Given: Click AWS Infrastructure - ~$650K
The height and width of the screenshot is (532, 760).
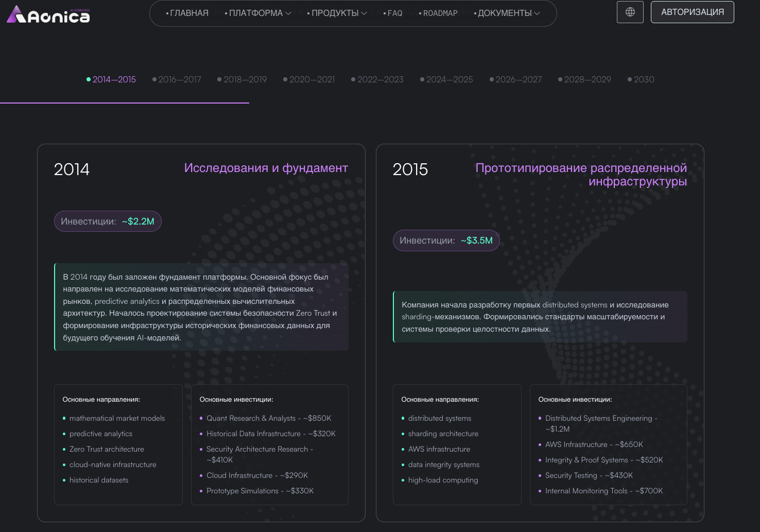Looking at the screenshot, I should [594, 444].
